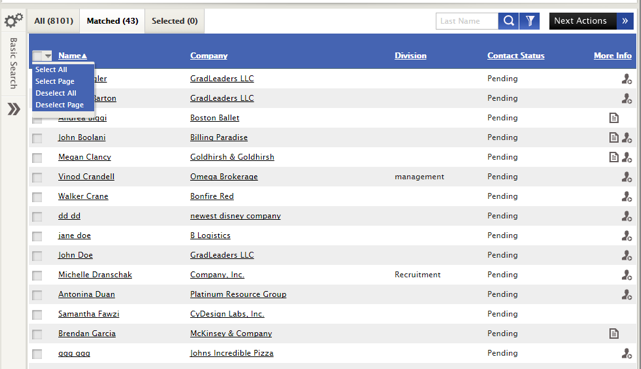Open the person icon for John Doe
This screenshot has height=369, width=641.
pyautogui.click(x=627, y=255)
